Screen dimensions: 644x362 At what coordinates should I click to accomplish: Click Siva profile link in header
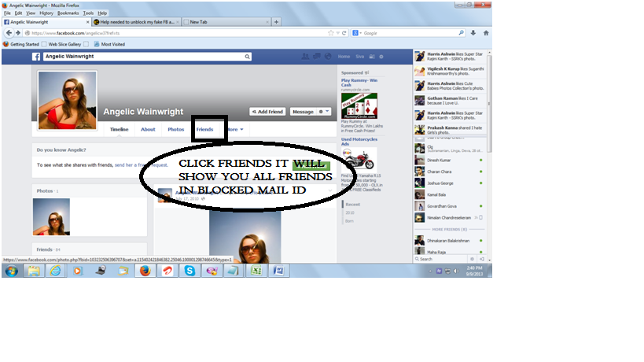click(360, 57)
